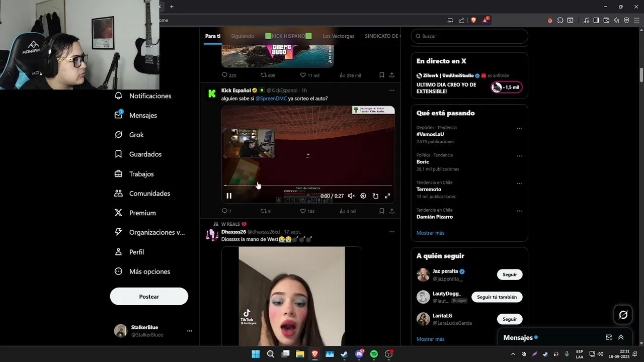Open Trabajos in the sidebar
This screenshot has height=362, width=644.
click(x=134, y=174)
